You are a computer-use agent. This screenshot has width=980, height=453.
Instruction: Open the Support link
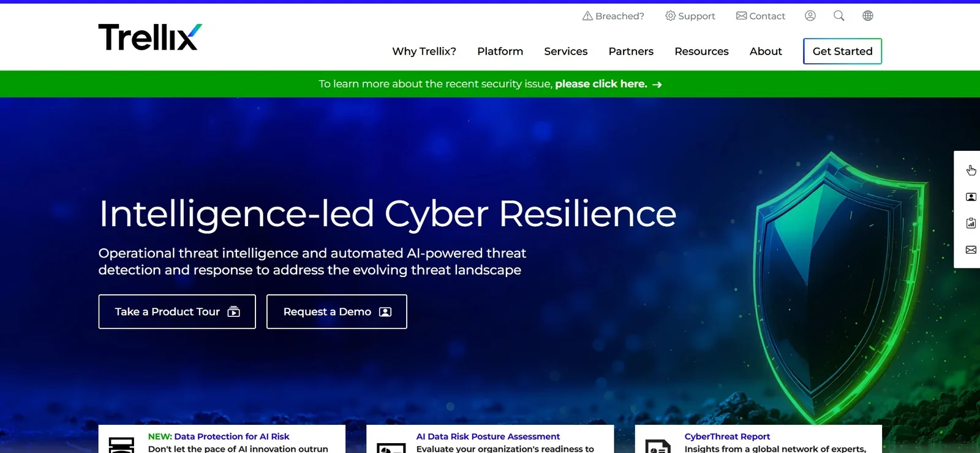click(690, 16)
